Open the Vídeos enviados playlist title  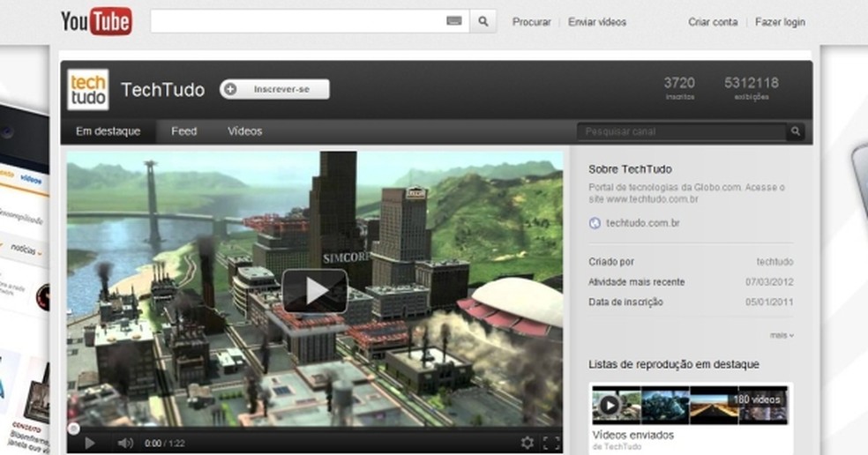click(x=633, y=435)
